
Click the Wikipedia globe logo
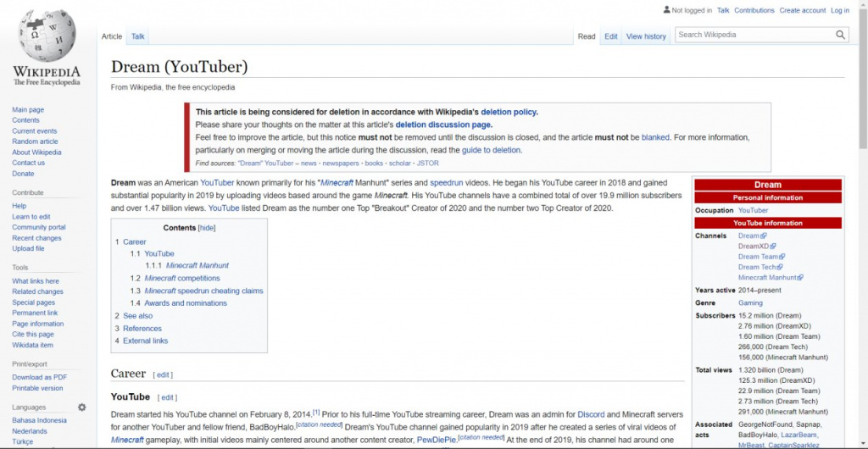(x=47, y=35)
